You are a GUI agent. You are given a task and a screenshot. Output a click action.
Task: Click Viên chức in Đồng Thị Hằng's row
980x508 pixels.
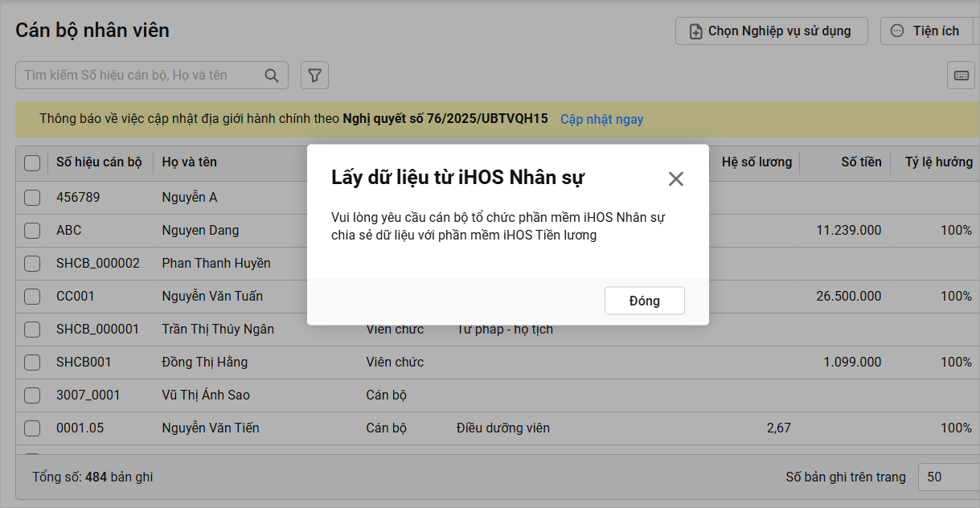pos(395,362)
